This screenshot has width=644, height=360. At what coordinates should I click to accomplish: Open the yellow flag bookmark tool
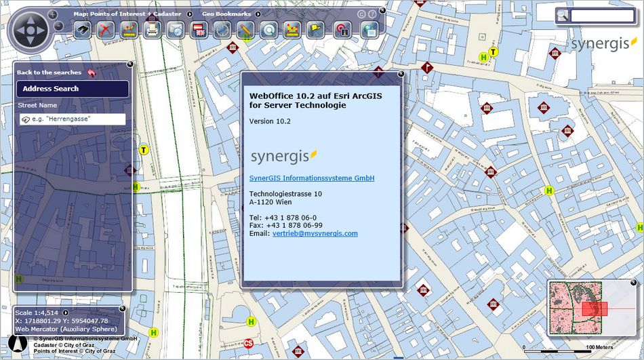315,30
